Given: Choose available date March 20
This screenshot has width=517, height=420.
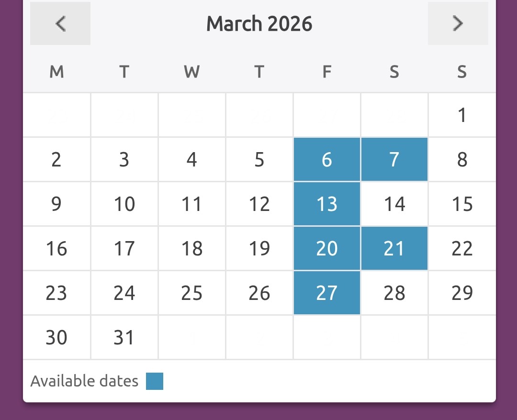Looking at the screenshot, I should (x=327, y=249).
